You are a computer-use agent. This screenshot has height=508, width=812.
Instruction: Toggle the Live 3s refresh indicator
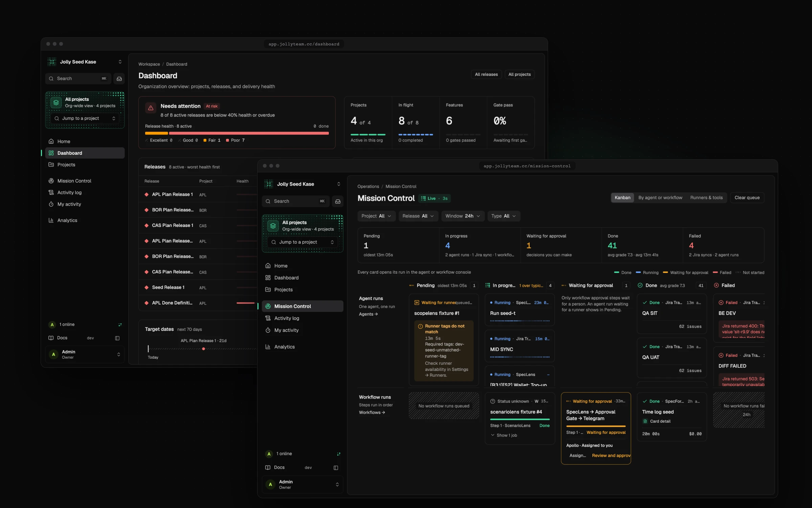pos(434,198)
